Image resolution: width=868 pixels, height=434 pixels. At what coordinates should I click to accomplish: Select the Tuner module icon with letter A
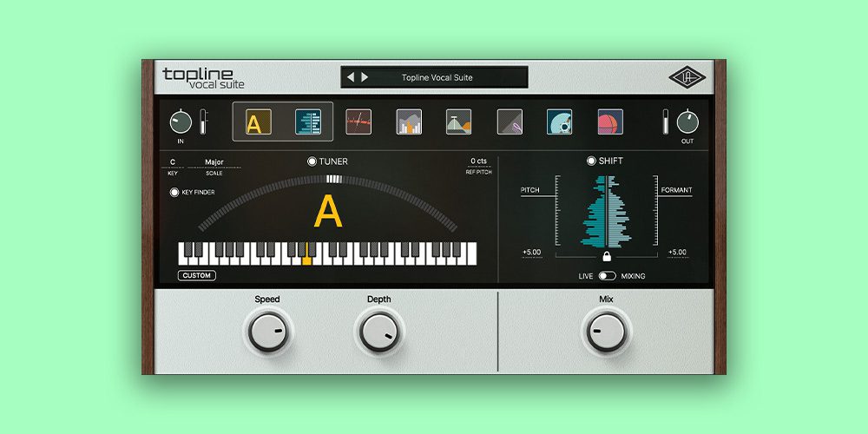point(258,122)
